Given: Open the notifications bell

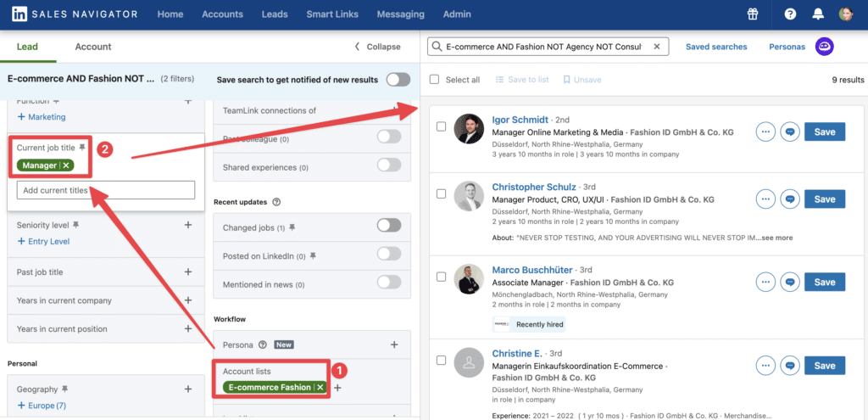Looking at the screenshot, I should pos(818,14).
